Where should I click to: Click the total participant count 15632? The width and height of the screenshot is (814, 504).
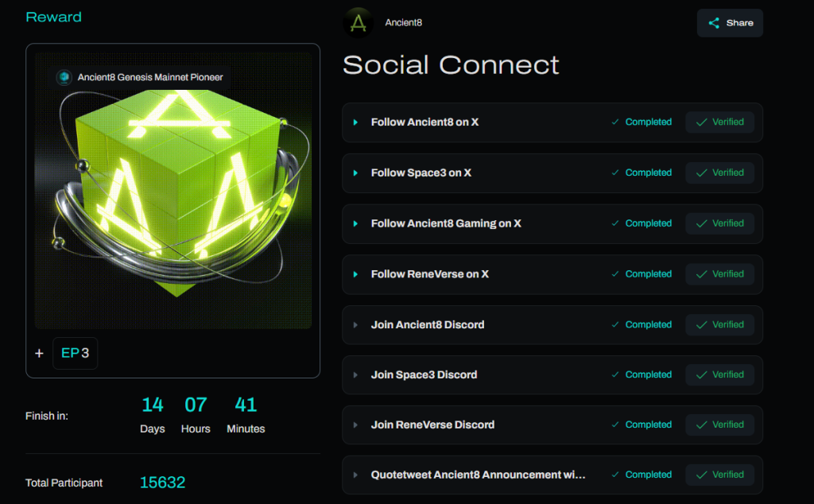pyautogui.click(x=162, y=483)
